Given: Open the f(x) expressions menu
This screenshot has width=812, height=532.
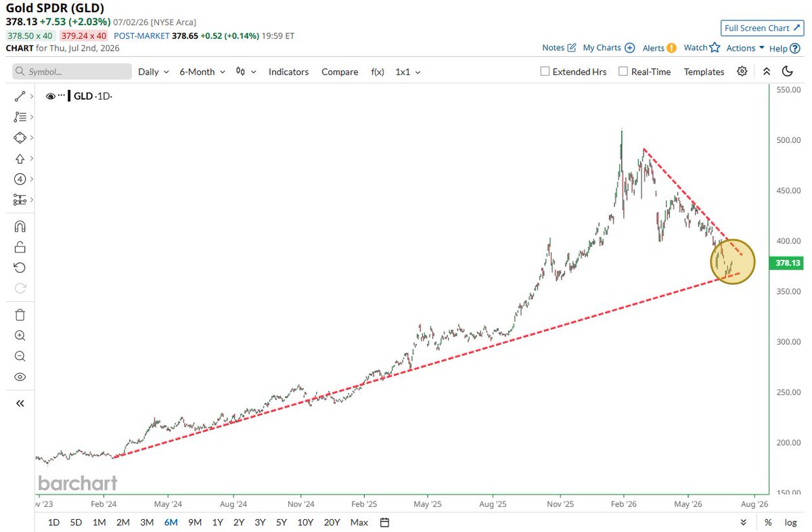Looking at the screenshot, I should click(x=378, y=71).
